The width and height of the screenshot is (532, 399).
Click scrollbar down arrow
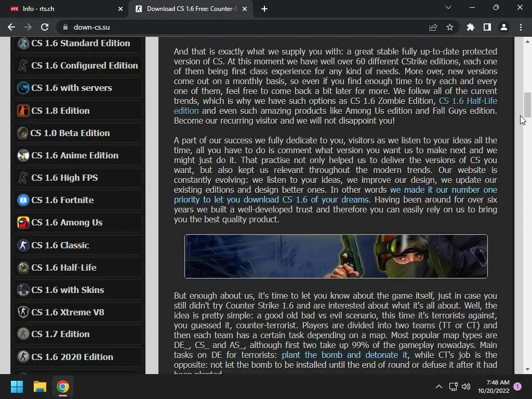click(527, 369)
